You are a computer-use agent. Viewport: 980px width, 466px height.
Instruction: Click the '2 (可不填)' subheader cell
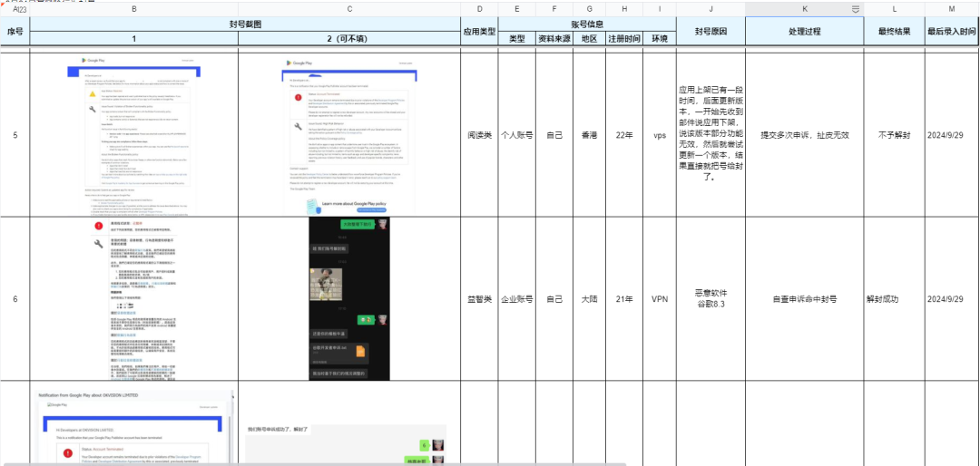(350, 38)
